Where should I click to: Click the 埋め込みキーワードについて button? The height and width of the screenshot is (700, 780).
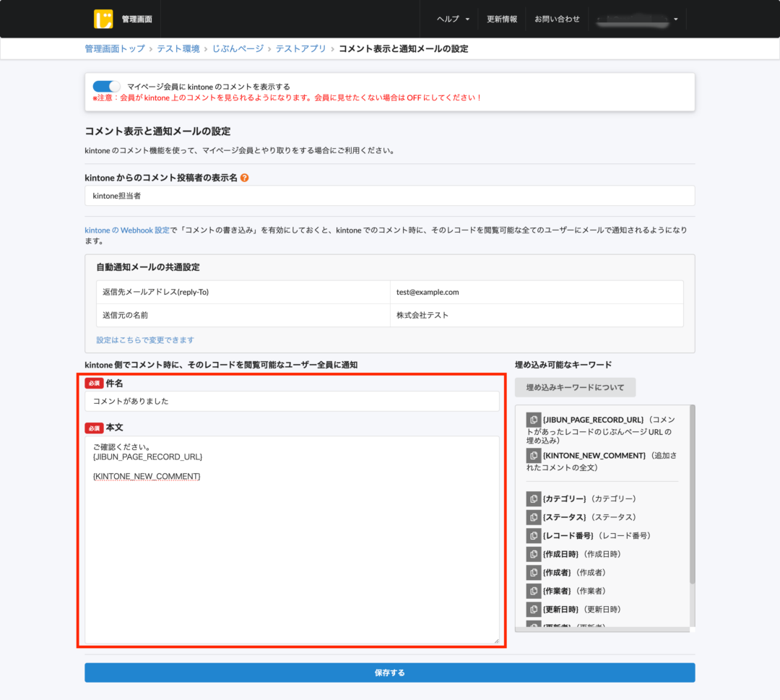[x=575, y=387]
